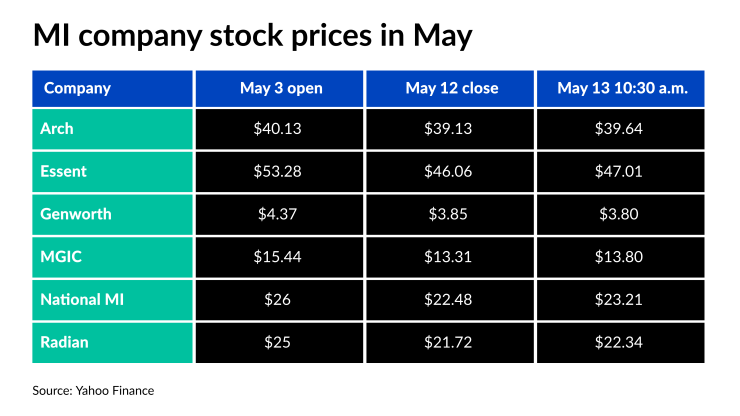Click the Company column header
Screen dimensions: 740x416
(77, 88)
